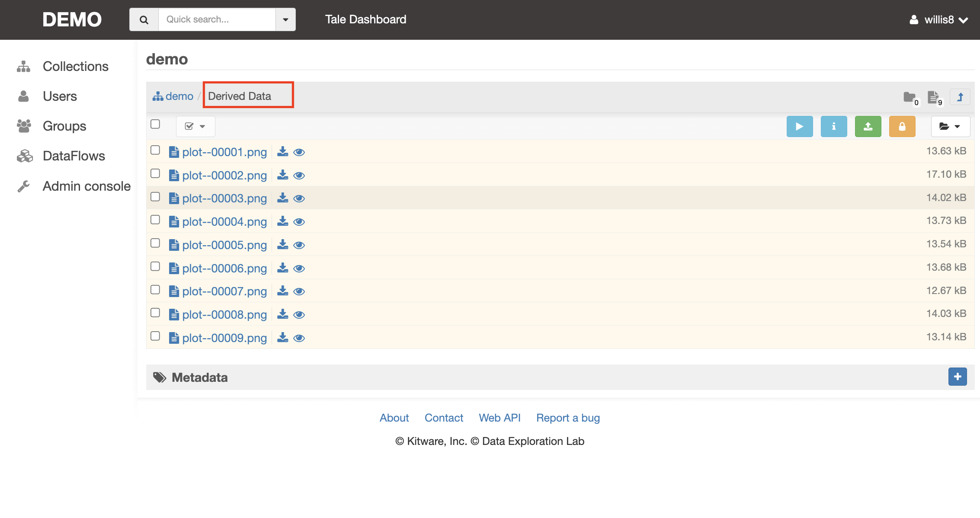Click the blue info button
The width and height of the screenshot is (980, 518).
[833, 126]
